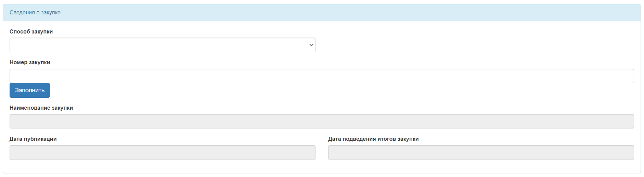Click the Наименование закупки disabled field
Image resolution: width=644 pixels, height=177 pixels.
tap(322, 121)
